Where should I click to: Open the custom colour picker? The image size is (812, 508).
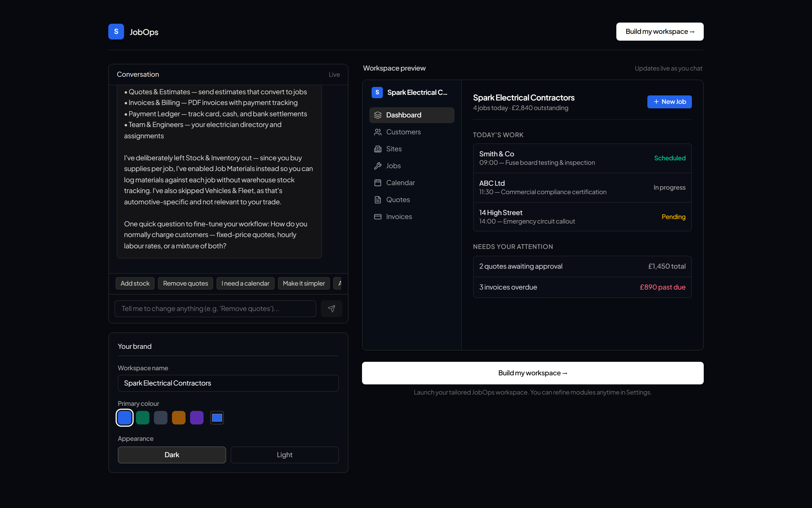coord(217,418)
